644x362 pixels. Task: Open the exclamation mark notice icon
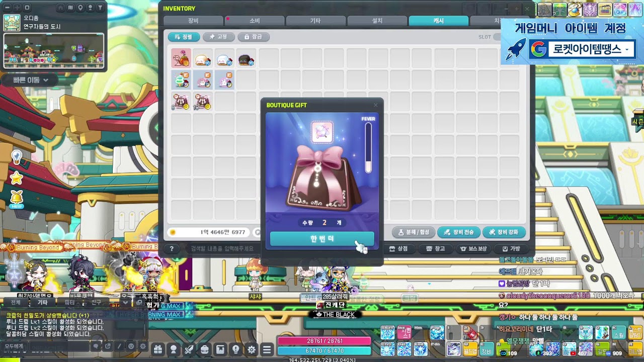[x=236, y=349]
